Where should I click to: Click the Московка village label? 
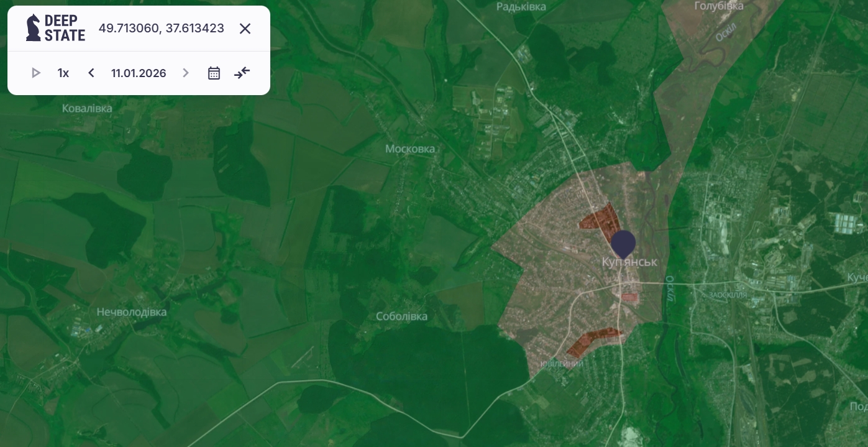410,149
